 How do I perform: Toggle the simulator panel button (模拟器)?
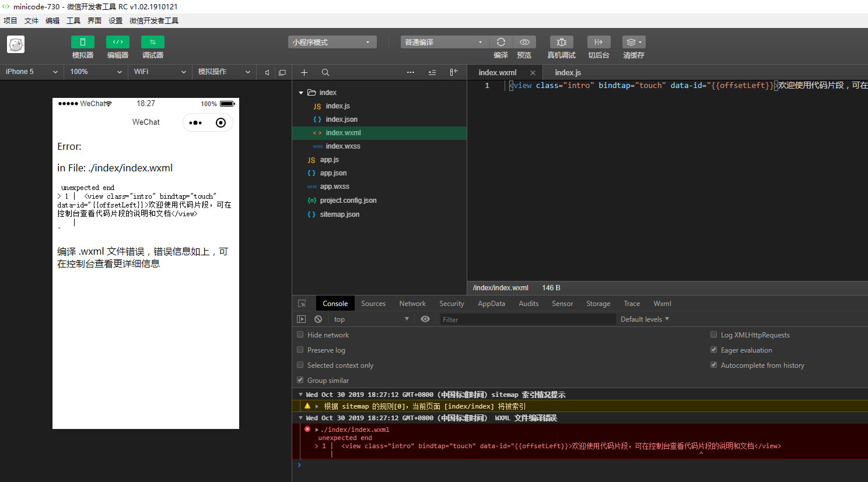tap(83, 42)
